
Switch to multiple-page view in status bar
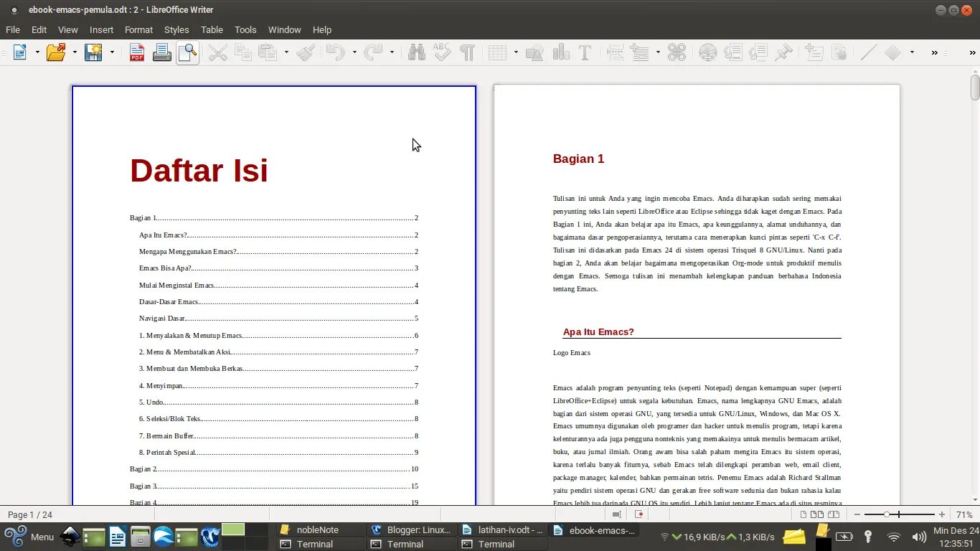[817, 514]
